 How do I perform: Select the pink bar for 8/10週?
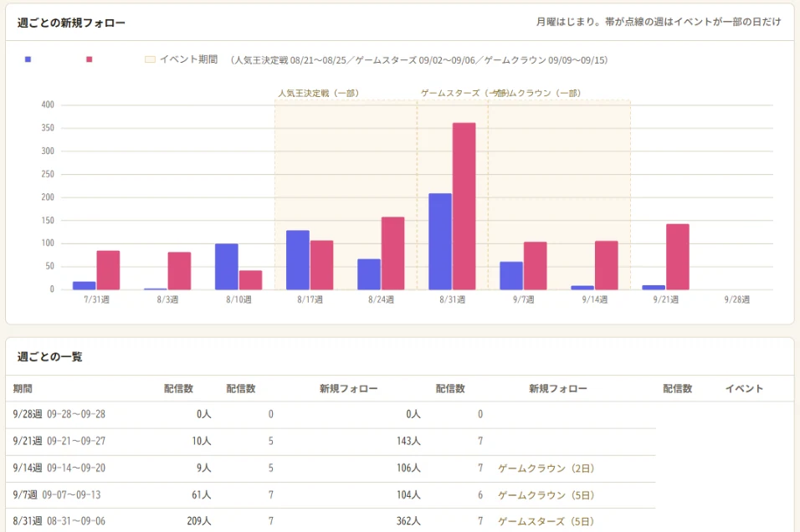point(250,280)
